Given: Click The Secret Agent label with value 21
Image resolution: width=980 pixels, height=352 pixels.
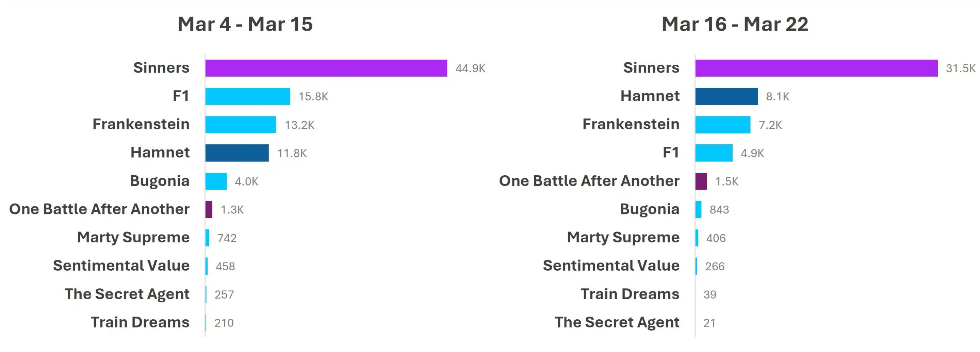Looking at the screenshot, I should 617,322.
